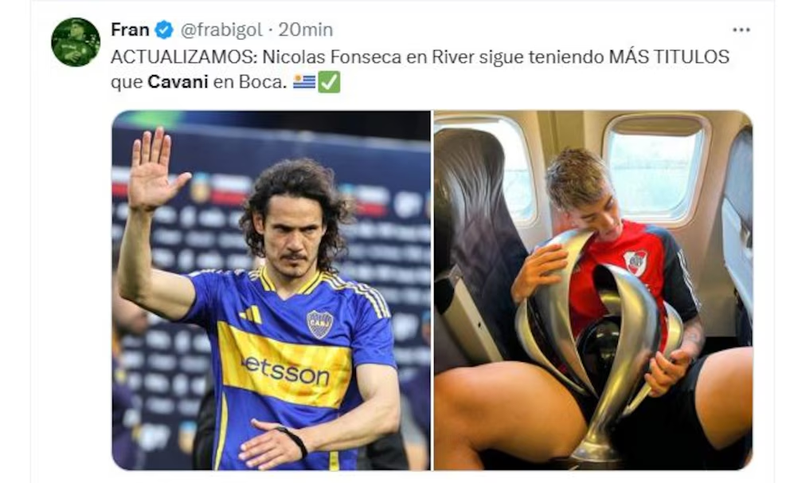Click the River Plate crest on red shirt

click(x=636, y=262)
